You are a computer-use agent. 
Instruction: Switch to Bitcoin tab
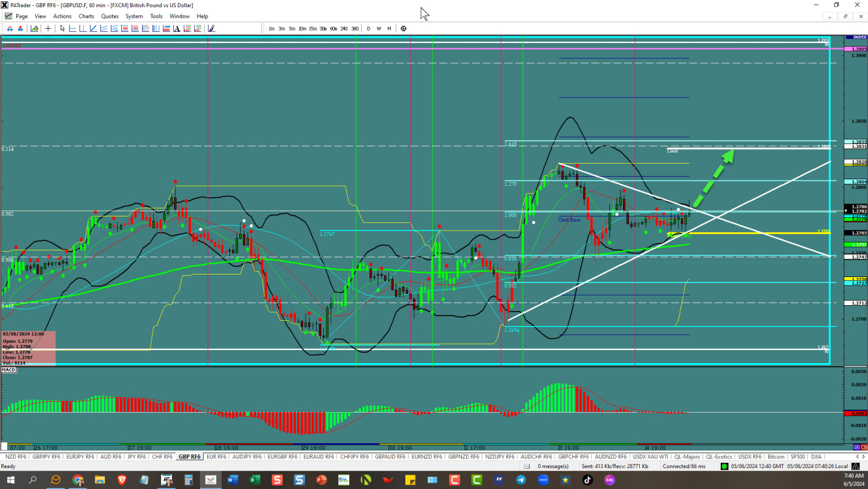775,456
